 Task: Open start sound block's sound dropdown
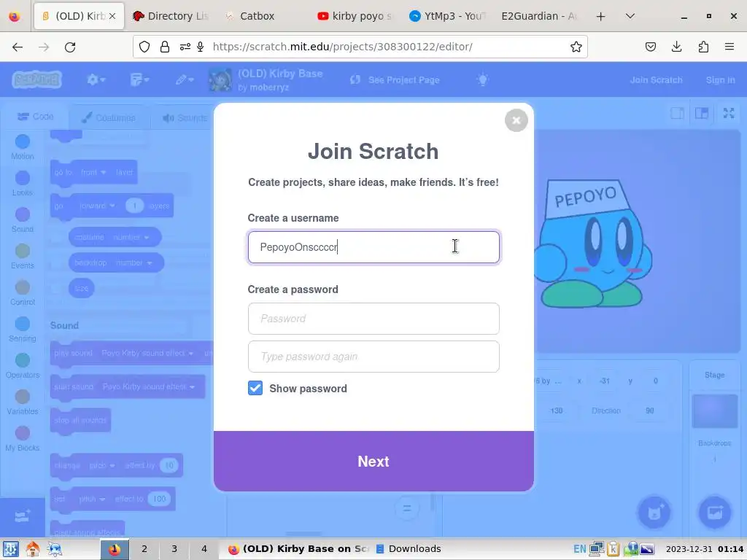149,386
